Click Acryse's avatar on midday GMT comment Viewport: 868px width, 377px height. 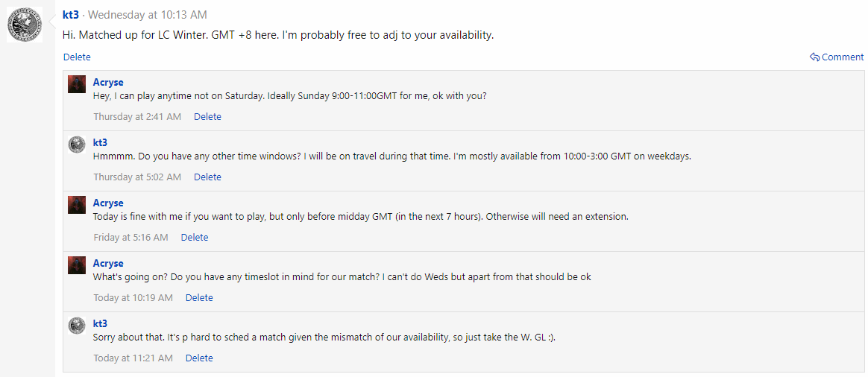click(x=77, y=205)
